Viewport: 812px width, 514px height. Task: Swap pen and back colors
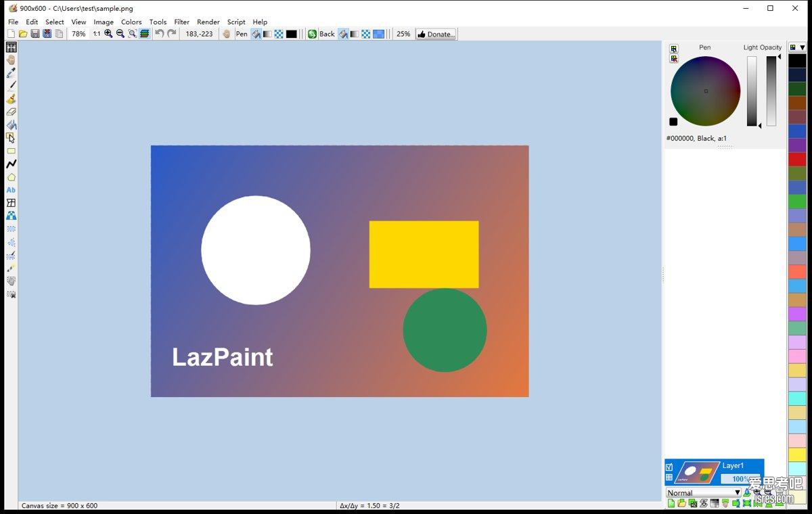click(x=312, y=34)
